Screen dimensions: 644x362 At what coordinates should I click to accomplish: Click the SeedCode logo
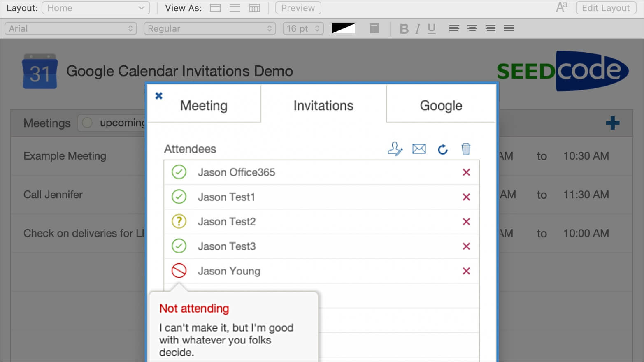pyautogui.click(x=563, y=71)
